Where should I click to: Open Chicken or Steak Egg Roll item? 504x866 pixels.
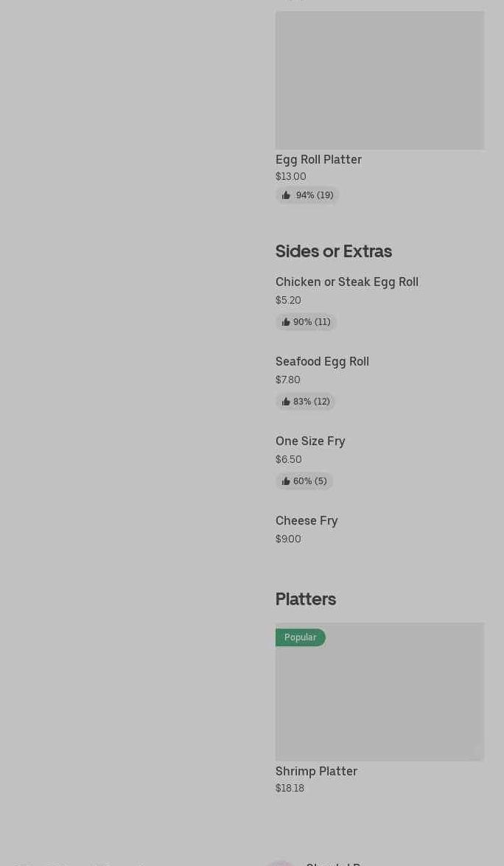(x=346, y=282)
